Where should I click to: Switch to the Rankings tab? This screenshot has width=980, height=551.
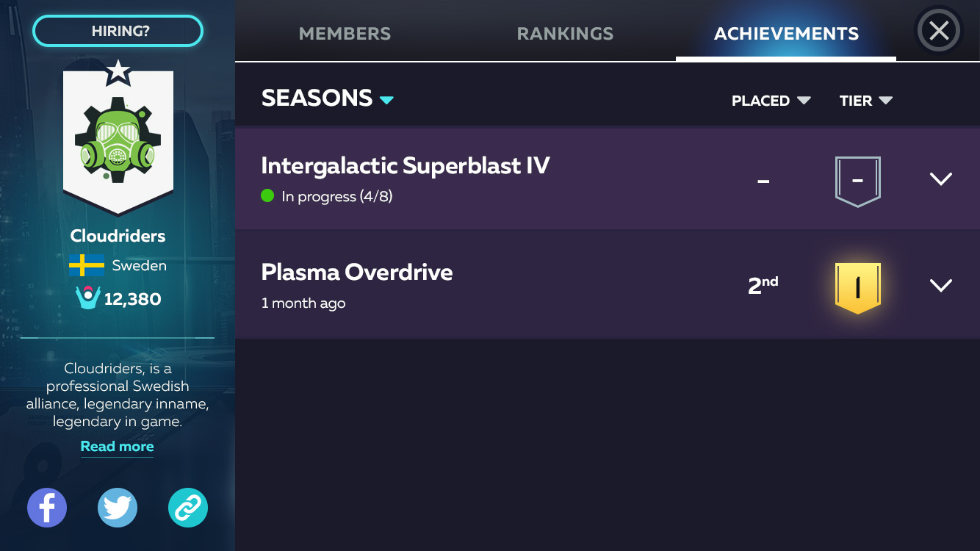565,34
